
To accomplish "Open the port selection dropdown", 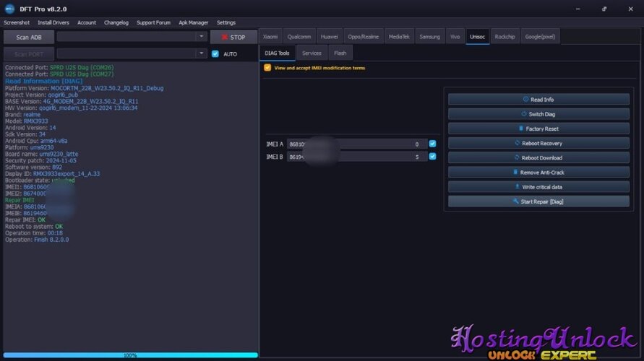I will click(201, 53).
